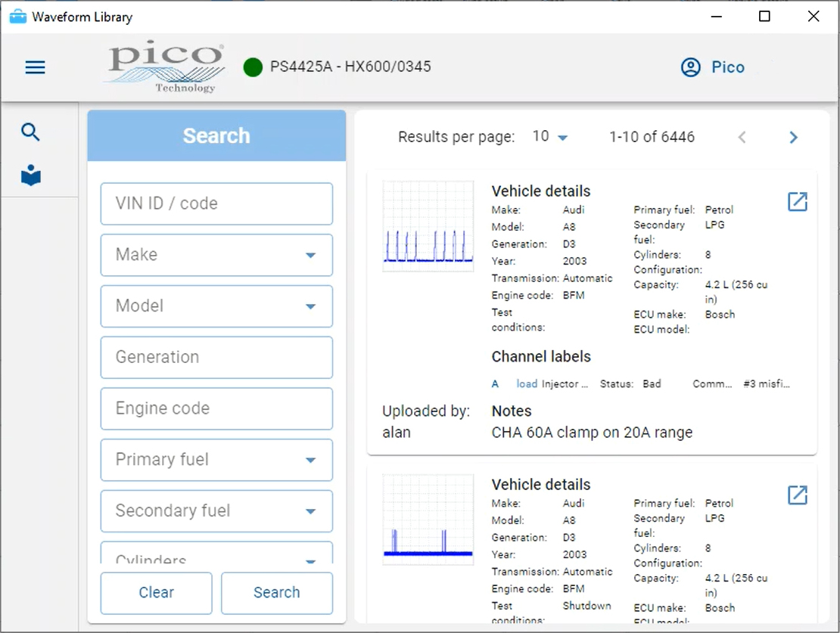Open the Shutdown test waveform thumbnail

(428, 520)
